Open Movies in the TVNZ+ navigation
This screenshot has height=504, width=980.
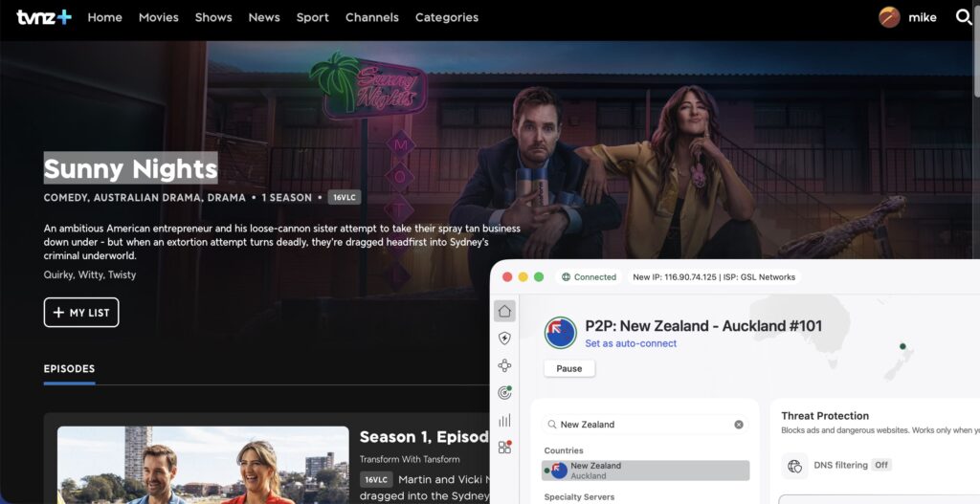pos(158,17)
